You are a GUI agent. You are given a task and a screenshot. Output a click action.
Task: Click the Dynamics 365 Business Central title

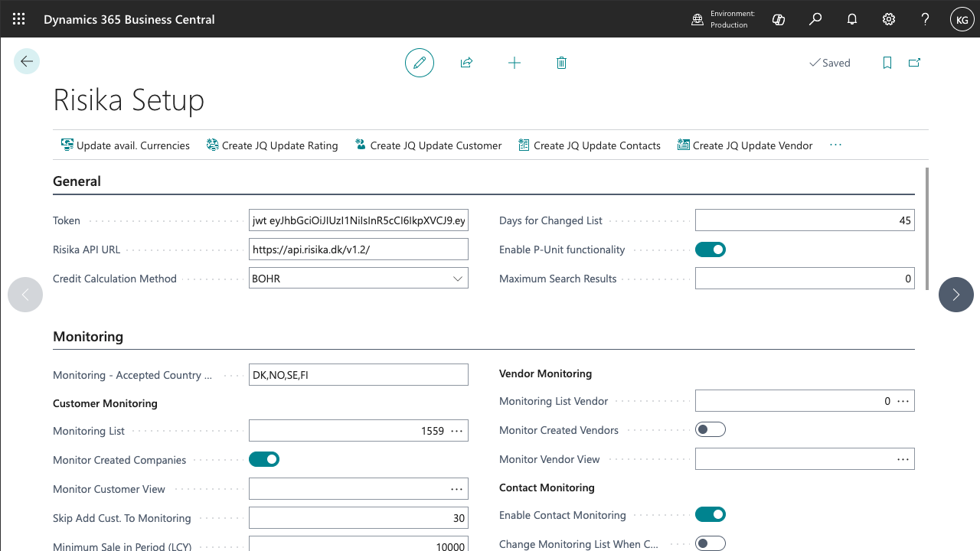(x=129, y=19)
